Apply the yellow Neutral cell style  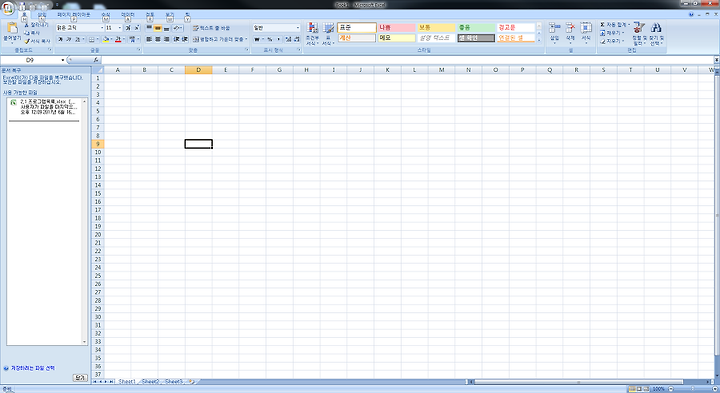[436, 28]
